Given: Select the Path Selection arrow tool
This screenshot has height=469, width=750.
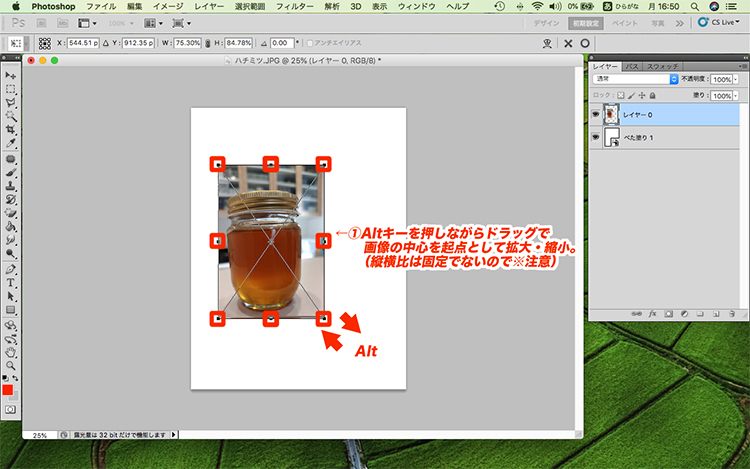Looking at the screenshot, I should [11, 296].
